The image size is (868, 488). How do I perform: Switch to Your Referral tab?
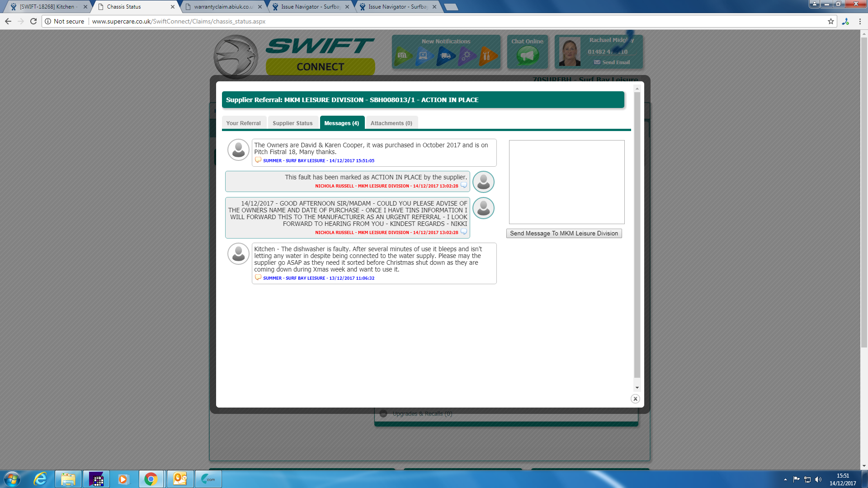(243, 123)
